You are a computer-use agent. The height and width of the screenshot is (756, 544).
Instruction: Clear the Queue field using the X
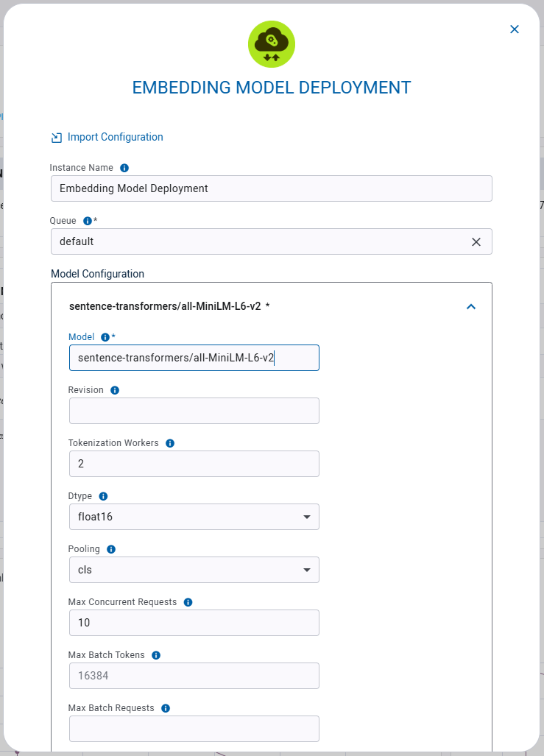pyautogui.click(x=476, y=241)
